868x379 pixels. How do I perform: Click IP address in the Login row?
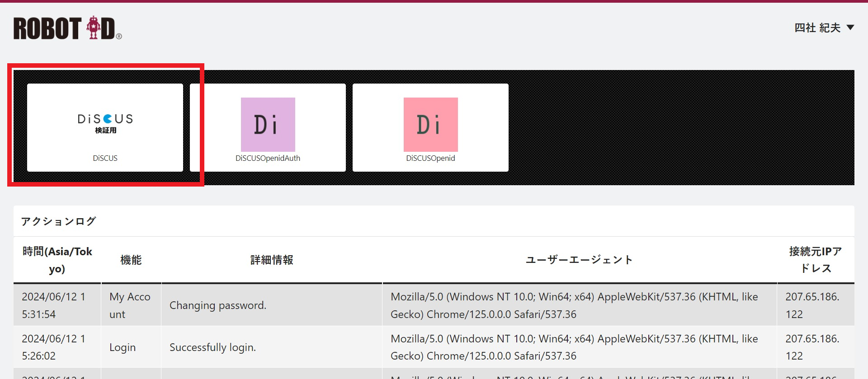(812, 347)
